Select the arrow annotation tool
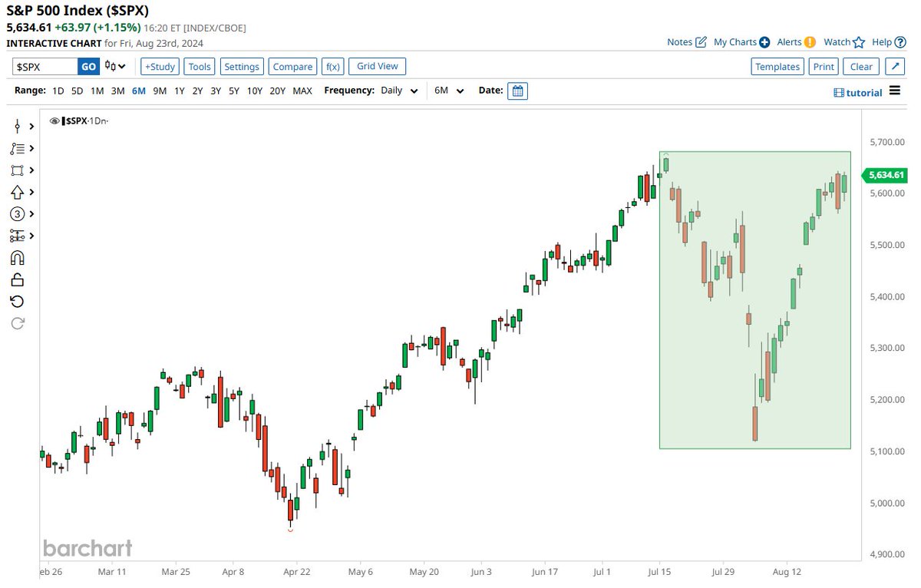Screen dimensions: 921x588 pos(17,192)
